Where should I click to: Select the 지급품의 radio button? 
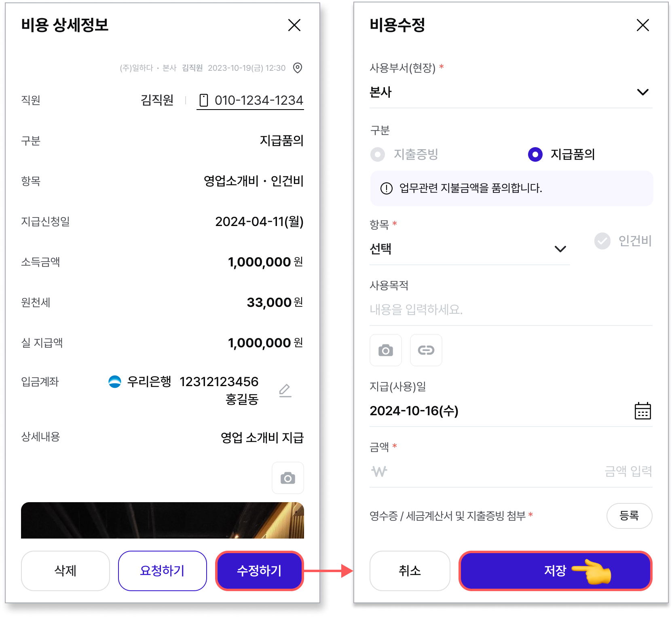coord(535,154)
